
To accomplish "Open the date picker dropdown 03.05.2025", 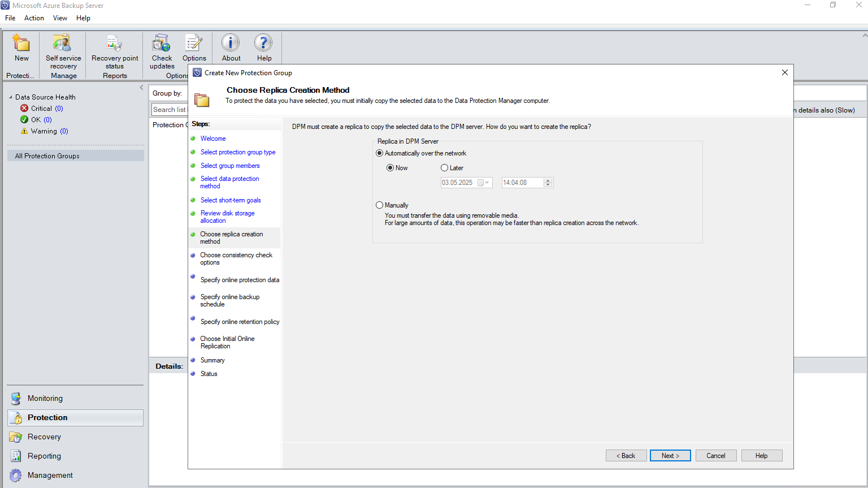I will coord(484,183).
